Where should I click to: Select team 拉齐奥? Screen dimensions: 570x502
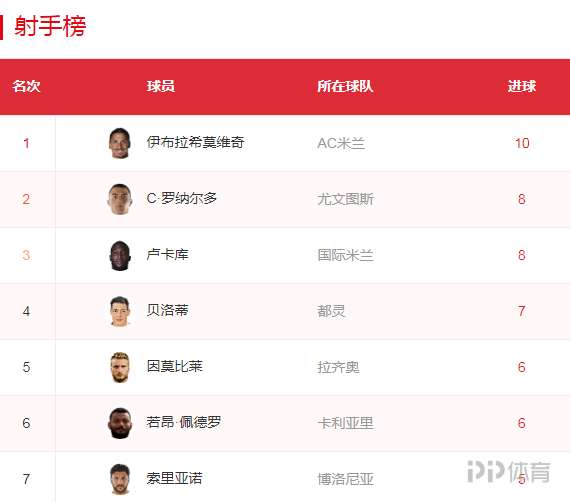(x=338, y=367)
